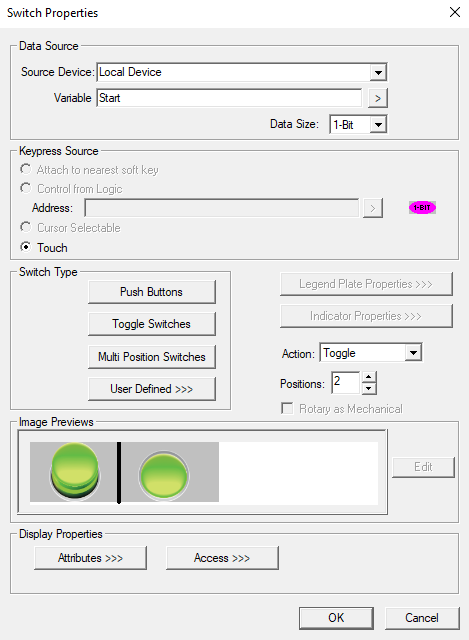
Task: Open the Action Toggle dropdown
Action: coord(413,353)
